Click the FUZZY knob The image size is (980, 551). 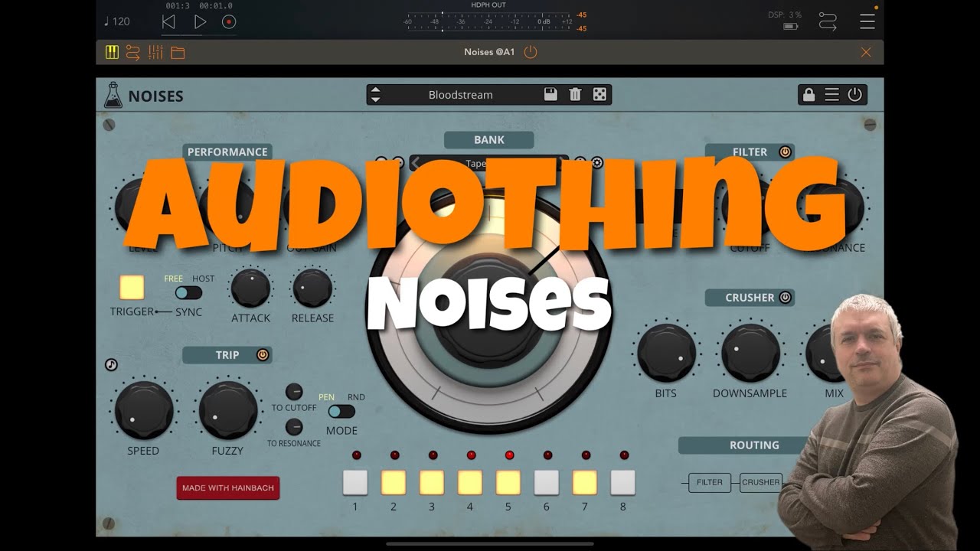point(227,410)
